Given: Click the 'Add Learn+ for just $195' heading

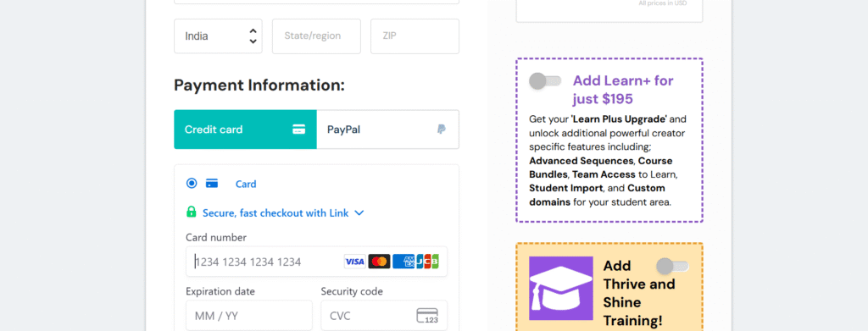Looking at the screenshot, I should pyautogui.click(x=623, y=90).
